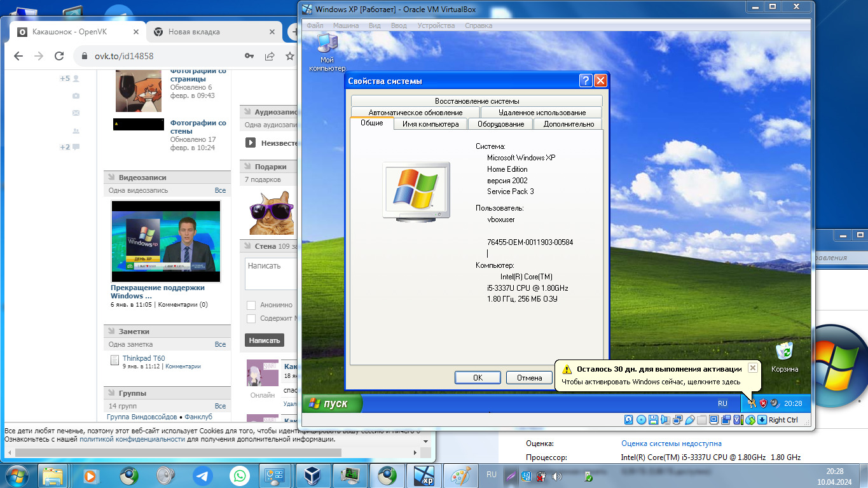This screenshot has height=488, width=868.
Task: Click the VirtualBox optical disk status icon
Action: click(641, 420)
